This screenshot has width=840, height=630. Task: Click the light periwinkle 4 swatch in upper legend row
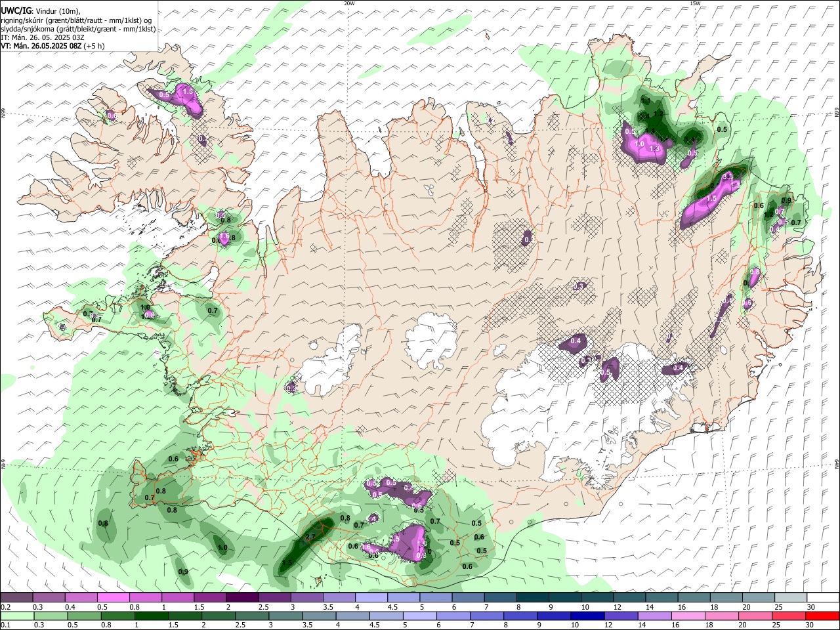[x=371, y=598]
